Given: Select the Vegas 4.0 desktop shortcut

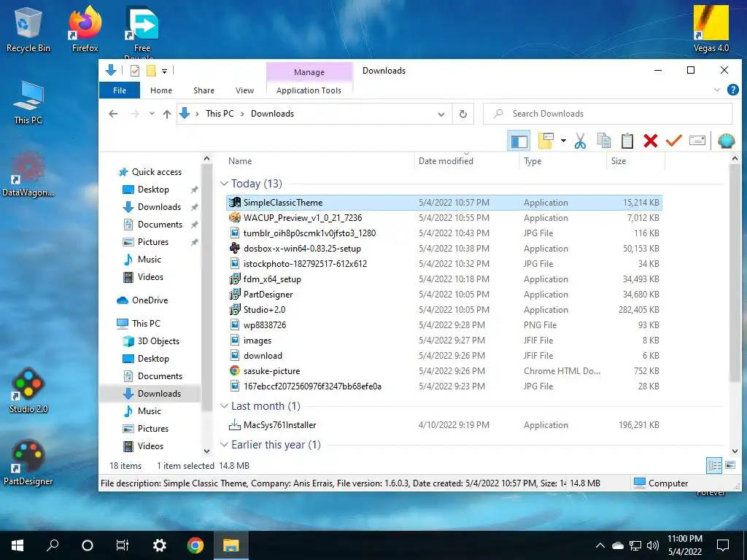Looking at the screenshot, I should [711, 29].
